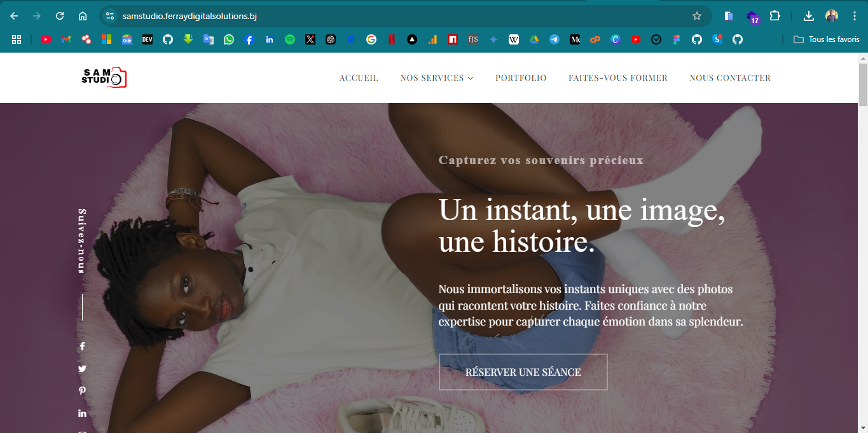This screenshot has height=433, width=868.
Task: View site information icon in address bar
Action: click(x=109, y=16)
